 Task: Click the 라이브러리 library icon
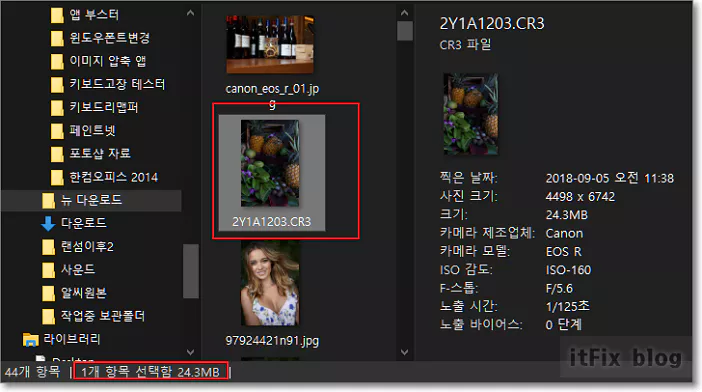(x=30, y=340)
